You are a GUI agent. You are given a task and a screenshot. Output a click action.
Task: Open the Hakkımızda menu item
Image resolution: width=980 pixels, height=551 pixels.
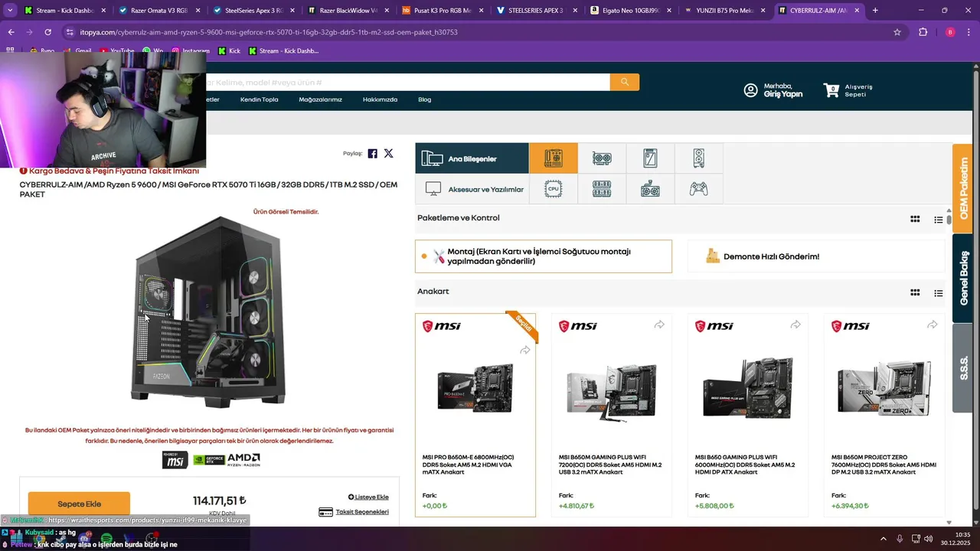[380, 99]
